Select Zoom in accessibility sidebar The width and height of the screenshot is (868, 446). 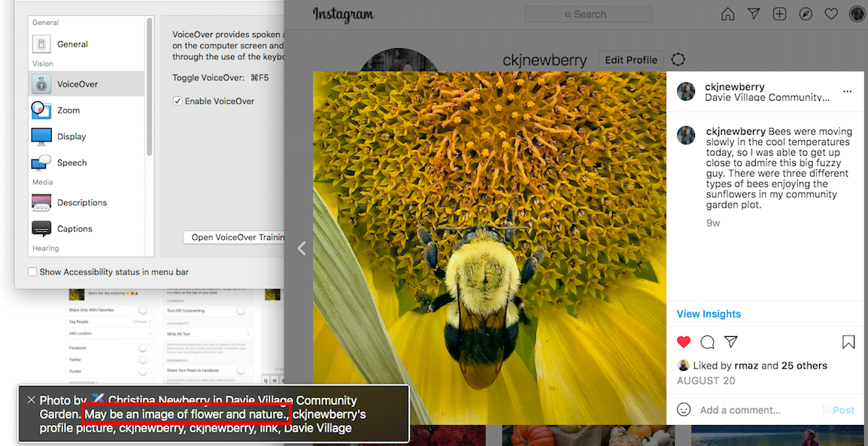coord(68,111)
